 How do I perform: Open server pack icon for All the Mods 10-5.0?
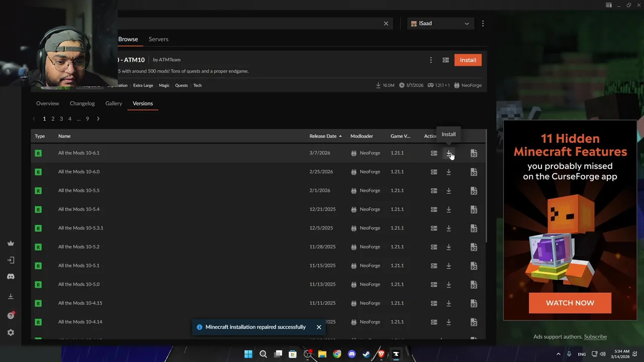click(434, 285)
